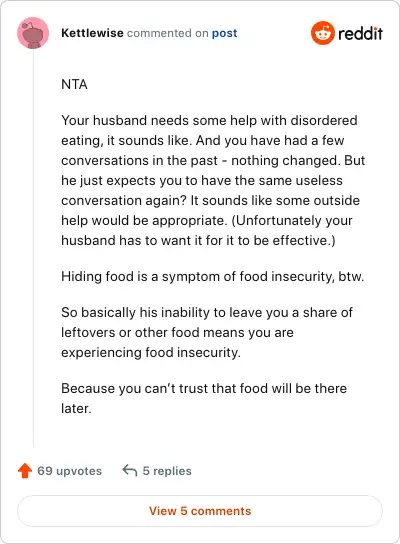This screenshot has height=544, width=400.
Task: Click the orange Reddit Snoo logo
Action: [x=323, y=33]
